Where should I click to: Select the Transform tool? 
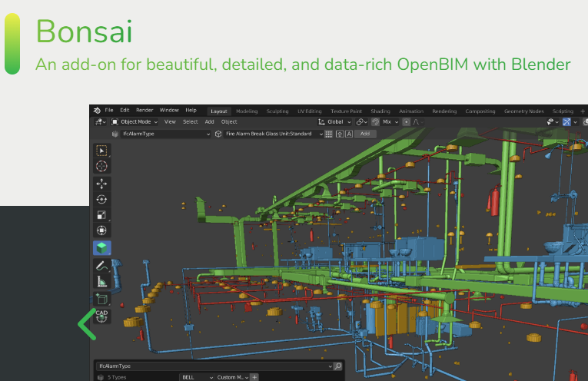pyautogui.click(x=101, y=230)
